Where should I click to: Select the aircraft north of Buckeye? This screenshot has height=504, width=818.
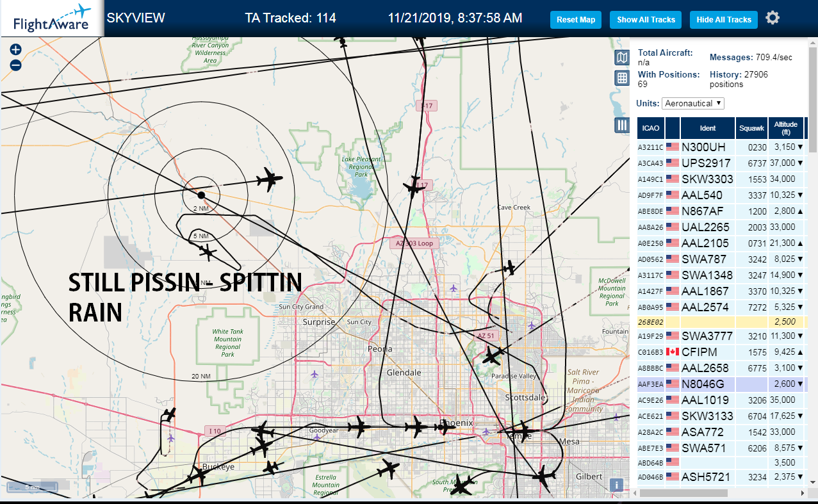point(169,414)
